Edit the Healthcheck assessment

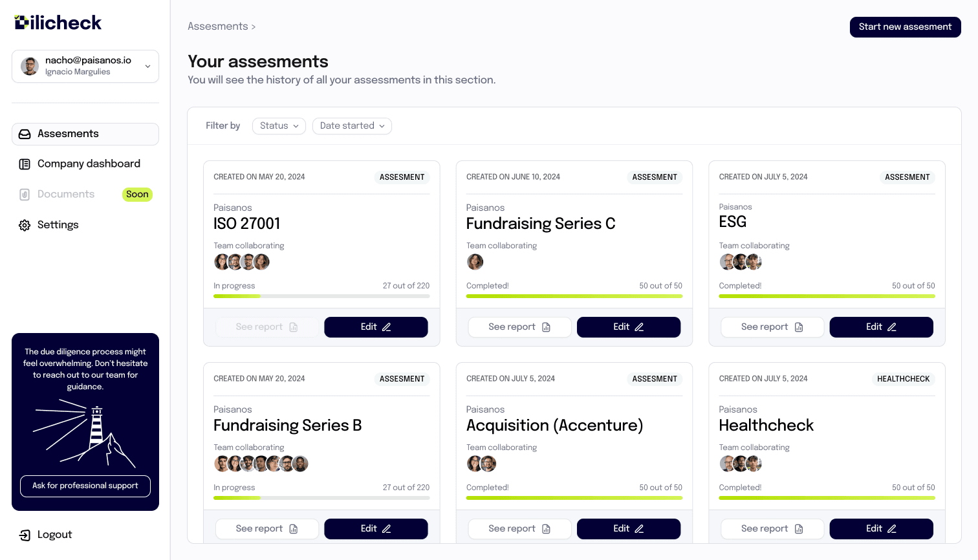[x=881, y=529]
